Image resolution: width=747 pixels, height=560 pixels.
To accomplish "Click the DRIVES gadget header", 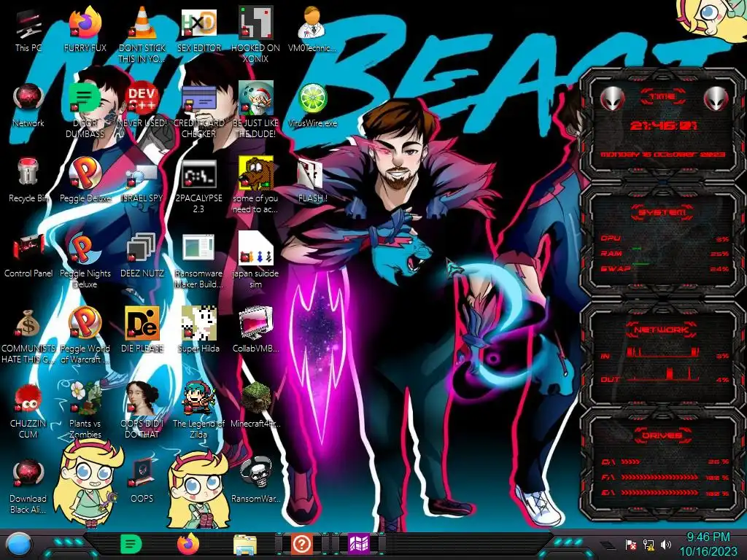I will pyautogui.click(x=662, y=435).
